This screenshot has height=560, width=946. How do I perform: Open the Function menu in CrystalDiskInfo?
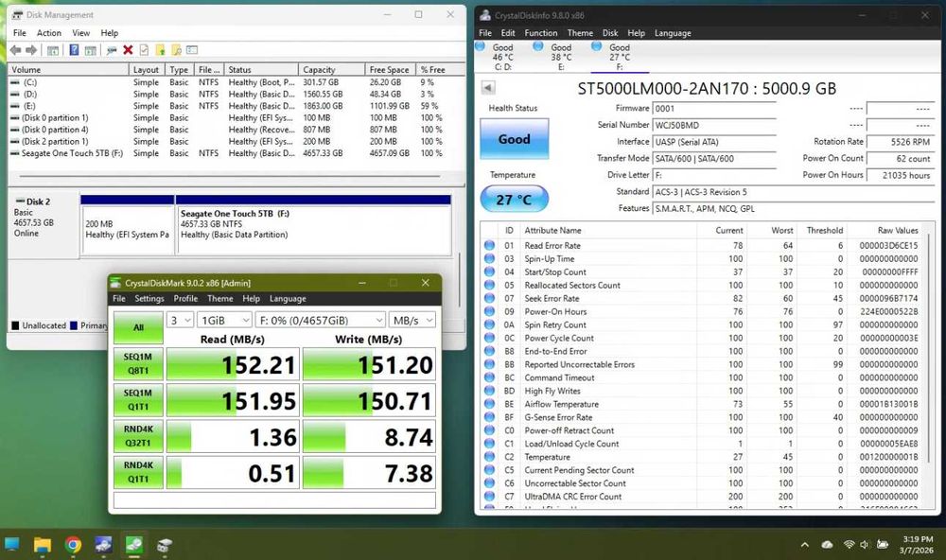pos(540,33)
